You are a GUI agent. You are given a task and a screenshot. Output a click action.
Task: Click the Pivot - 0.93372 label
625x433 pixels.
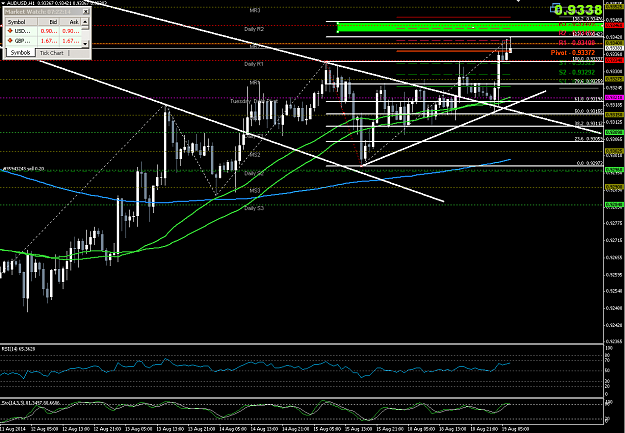[573, 53]
